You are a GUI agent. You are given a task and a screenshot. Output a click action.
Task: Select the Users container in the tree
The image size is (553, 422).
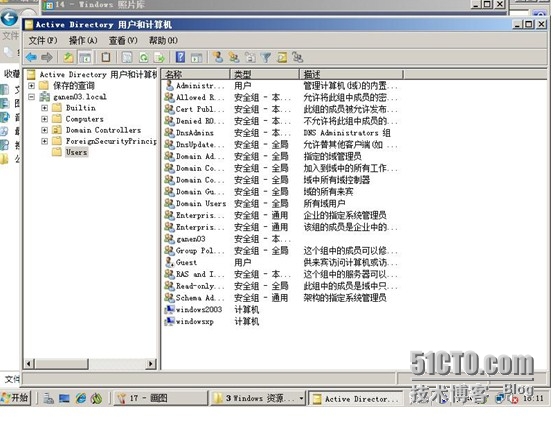pos(76,152)
